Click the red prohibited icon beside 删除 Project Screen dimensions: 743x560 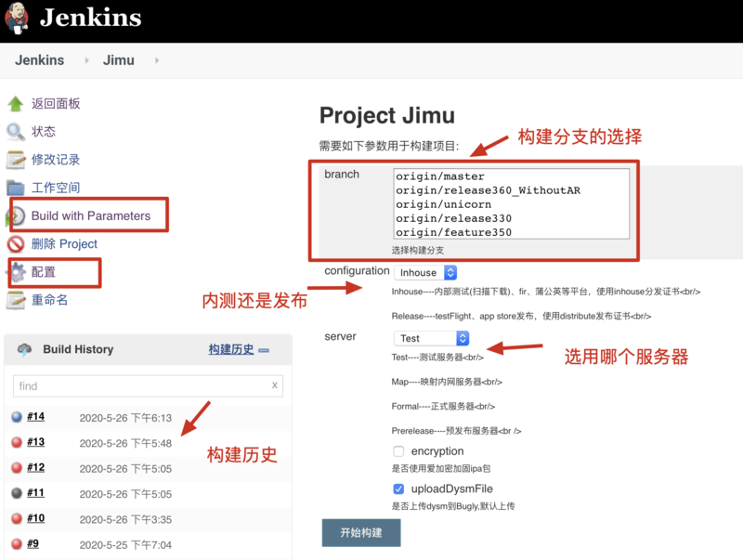[16, 244]
